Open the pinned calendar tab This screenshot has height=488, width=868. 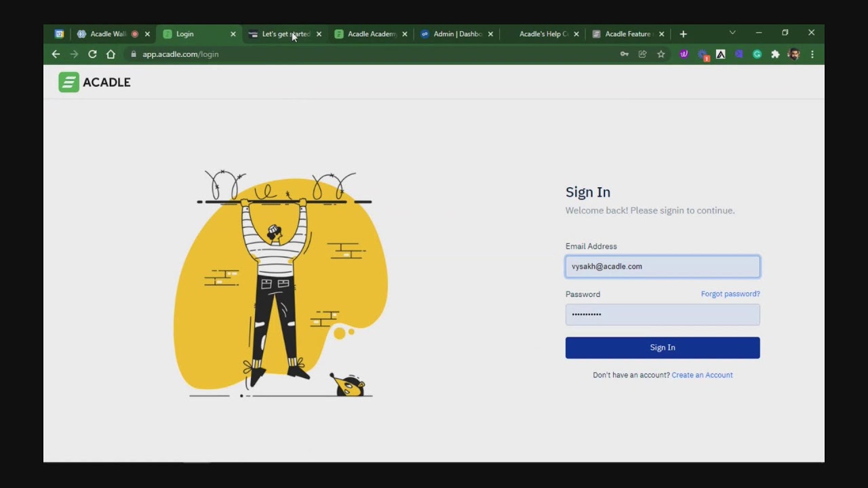pos(59,34)
